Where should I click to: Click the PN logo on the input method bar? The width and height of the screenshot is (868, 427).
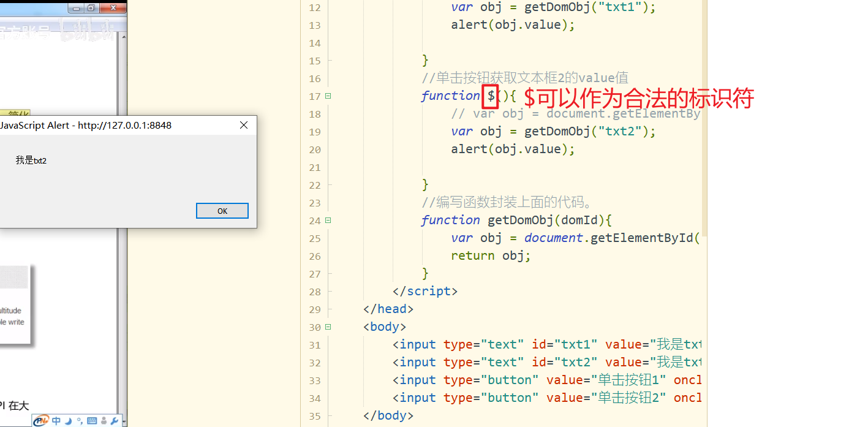tap(41, 420)
